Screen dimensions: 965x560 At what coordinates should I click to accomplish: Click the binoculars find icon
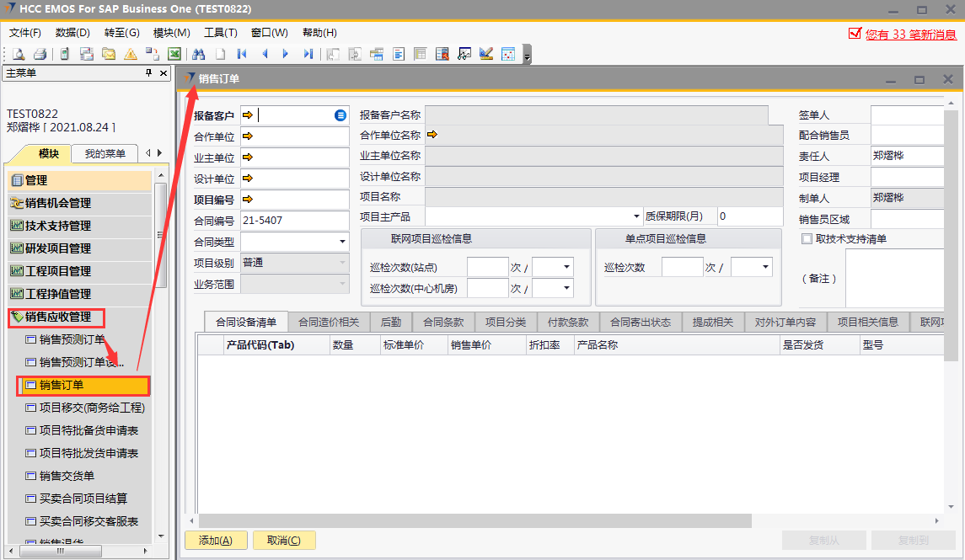pos(199,54)
